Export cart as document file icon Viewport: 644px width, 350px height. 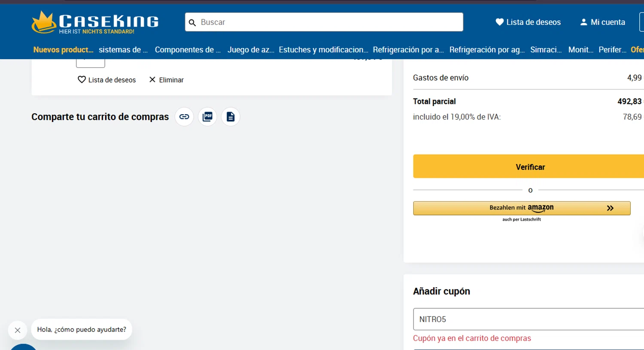click(231, 117)
